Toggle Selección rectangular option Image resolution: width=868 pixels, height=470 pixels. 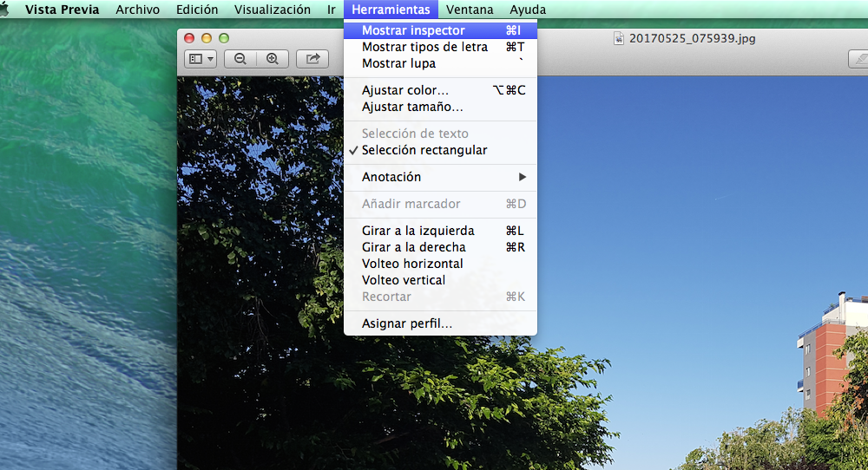click(424, 150)
